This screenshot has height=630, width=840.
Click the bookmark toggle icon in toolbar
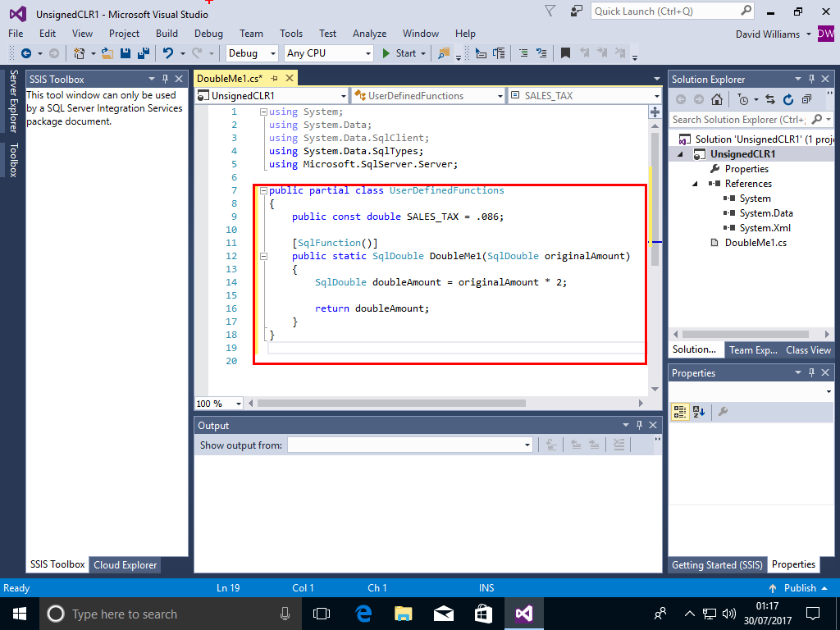point(565,53)
